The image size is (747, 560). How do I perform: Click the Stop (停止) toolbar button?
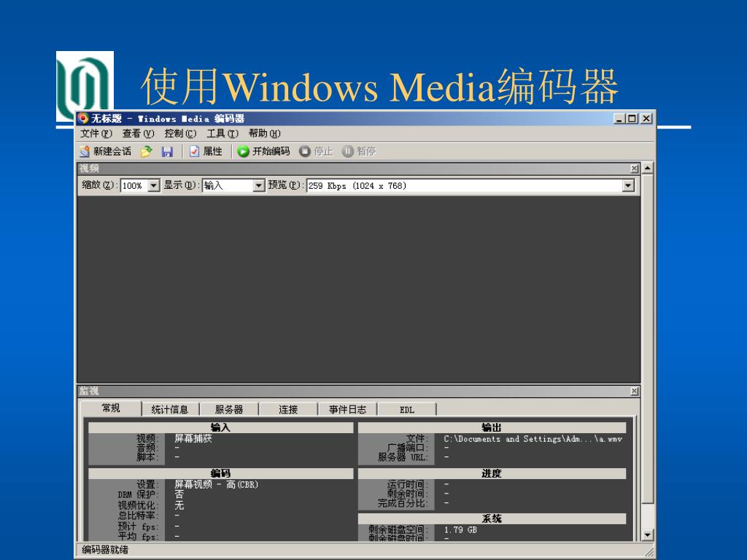coord(316,152)
